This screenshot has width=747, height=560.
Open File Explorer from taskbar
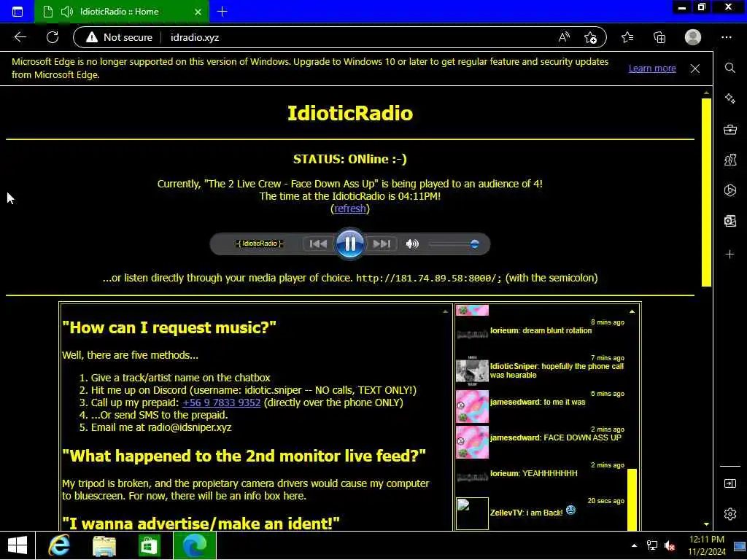point(104,545)
